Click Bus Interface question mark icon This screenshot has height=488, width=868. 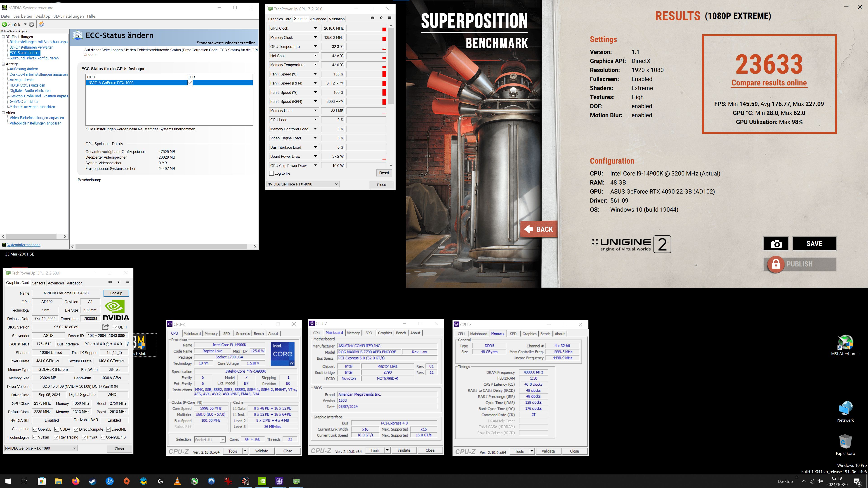[x=128, y=344]
